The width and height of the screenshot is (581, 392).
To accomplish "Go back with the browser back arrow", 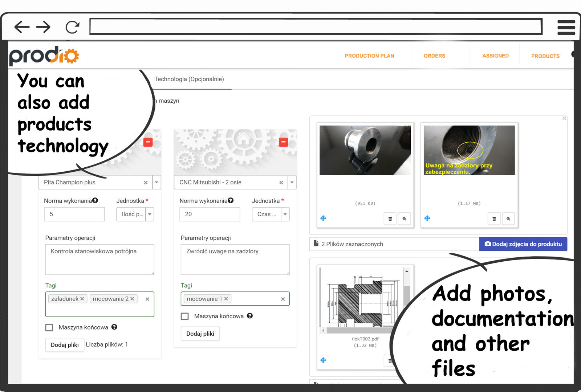I will pos(22,27).
